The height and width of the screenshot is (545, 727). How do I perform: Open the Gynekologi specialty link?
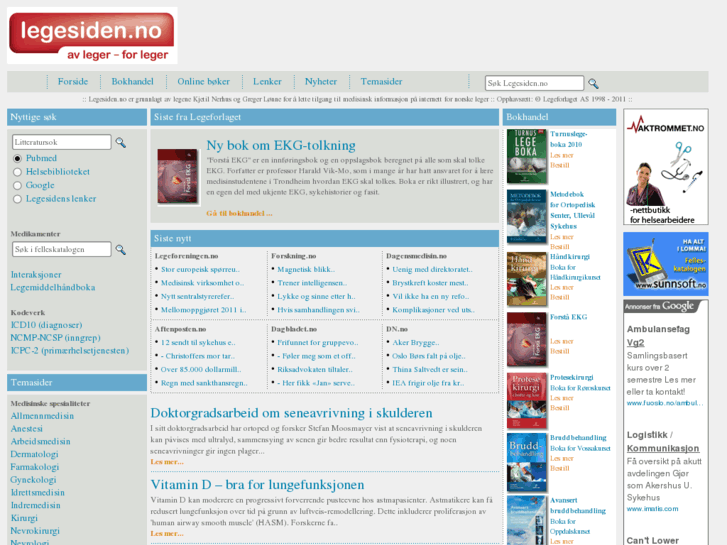click(33, 480)
